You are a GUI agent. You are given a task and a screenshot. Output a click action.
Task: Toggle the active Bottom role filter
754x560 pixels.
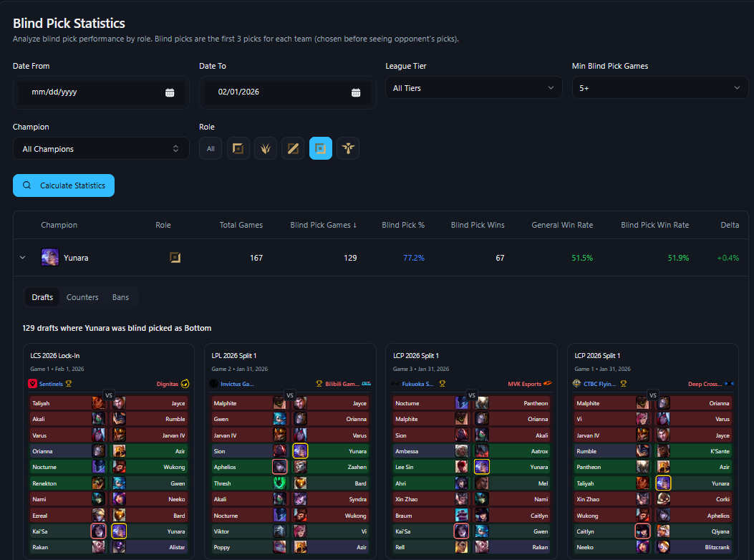tap(320, 149)
